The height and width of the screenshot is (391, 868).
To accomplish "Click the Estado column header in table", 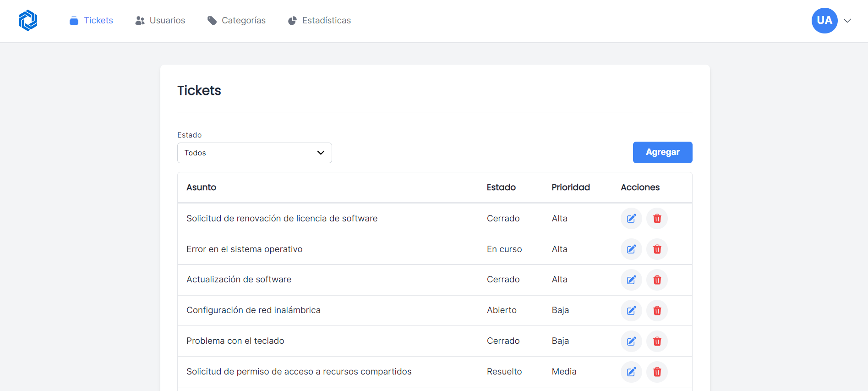I will click(501, 187).
